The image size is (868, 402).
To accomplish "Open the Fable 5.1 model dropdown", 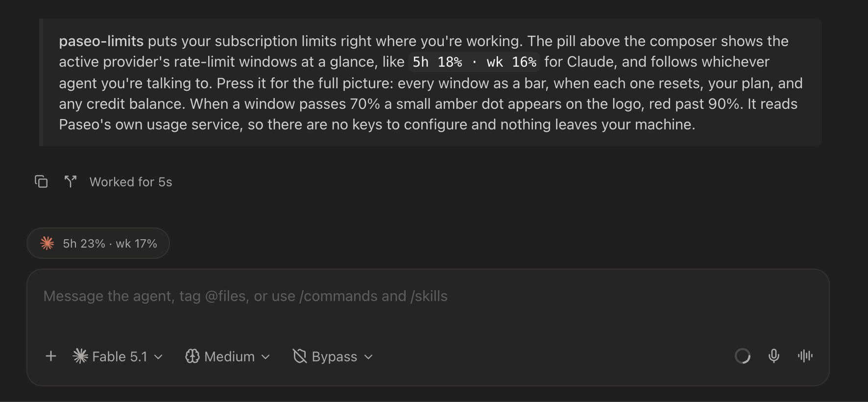I will [x=118, y=356].
